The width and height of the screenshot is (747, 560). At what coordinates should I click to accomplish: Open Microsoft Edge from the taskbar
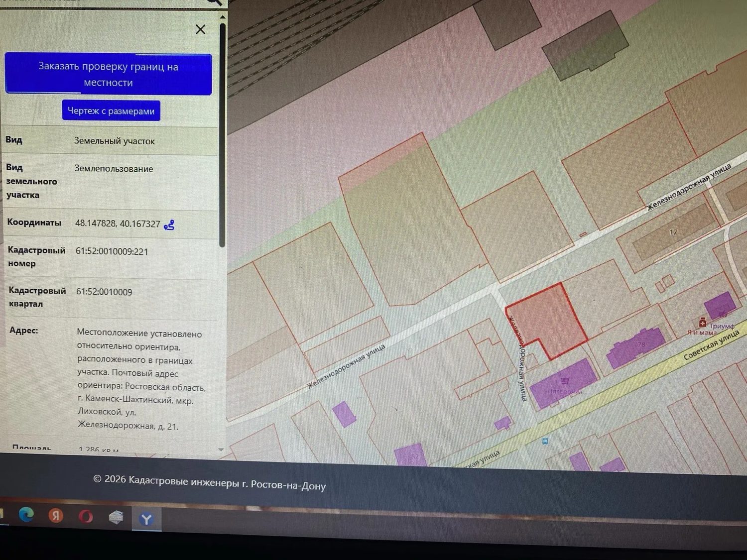pos(26,514)
